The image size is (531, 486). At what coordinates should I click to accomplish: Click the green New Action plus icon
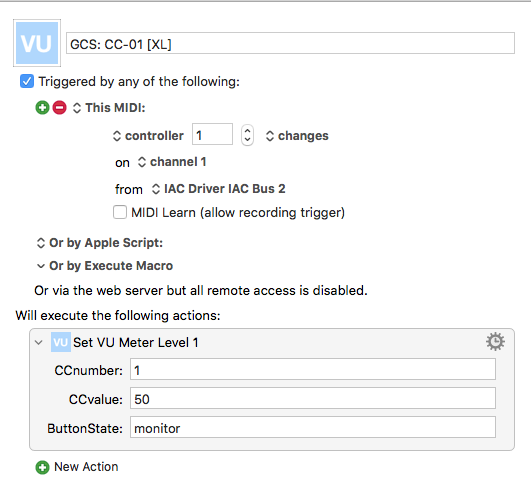42,467
